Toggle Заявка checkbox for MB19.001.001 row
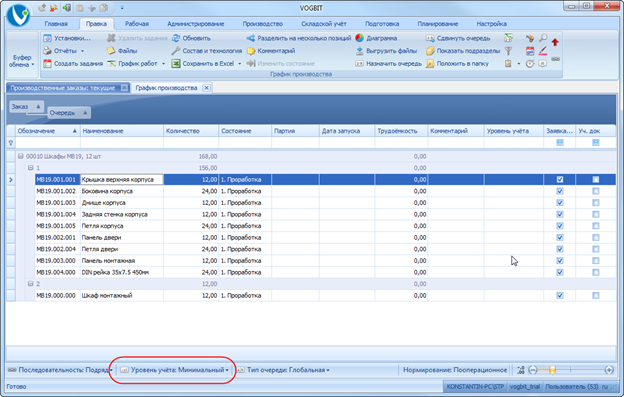The height and width of the screenshot is (397, 624). pyautogui.click(x=560, y=179)
